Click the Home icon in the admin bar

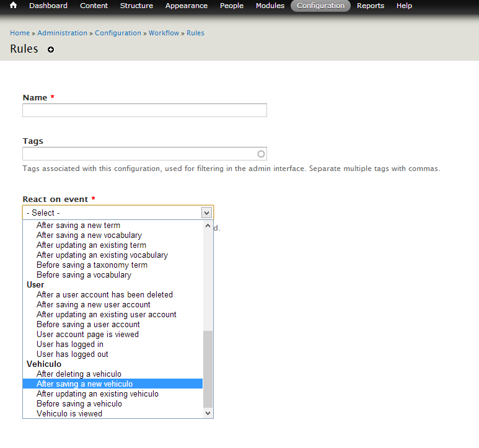13,6
